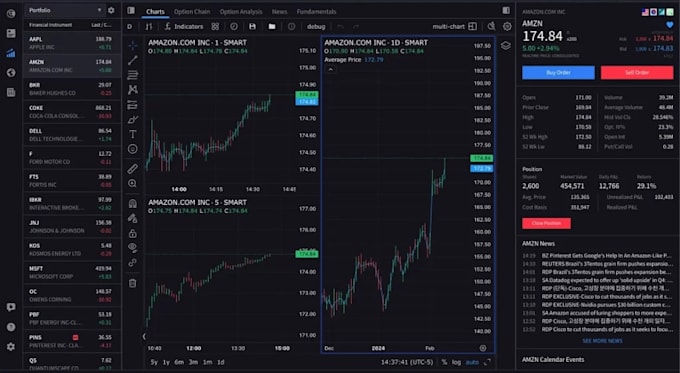The image size is (680, 373).
Task: Select the crosshair cursor tool
Action: point(133,46)
